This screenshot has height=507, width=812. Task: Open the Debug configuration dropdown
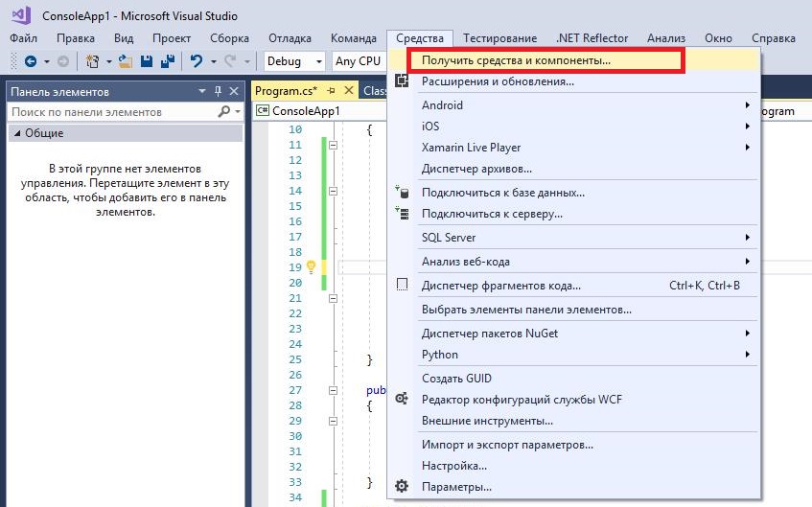click(x=294, y=61)
